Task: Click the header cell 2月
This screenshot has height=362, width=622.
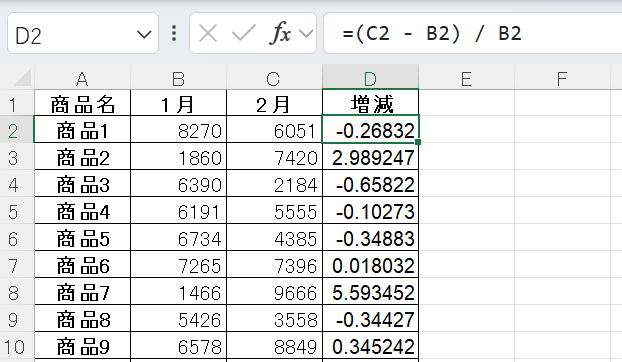Action: tap(275, 103)
